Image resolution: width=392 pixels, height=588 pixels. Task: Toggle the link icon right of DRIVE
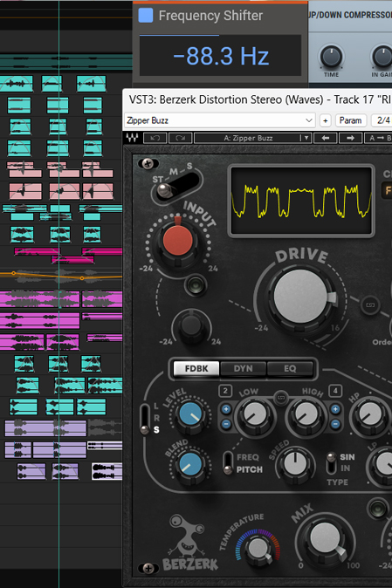click(x=370, y=304)
